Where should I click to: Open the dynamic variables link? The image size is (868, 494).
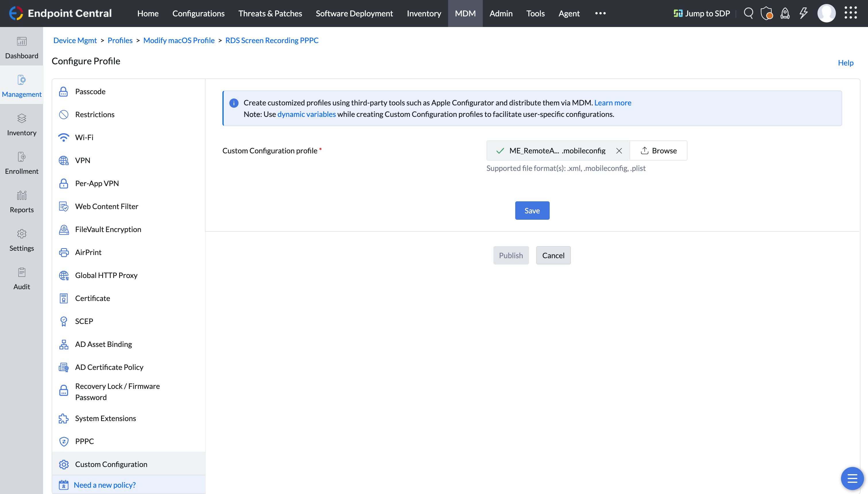[x=306, y=114]
